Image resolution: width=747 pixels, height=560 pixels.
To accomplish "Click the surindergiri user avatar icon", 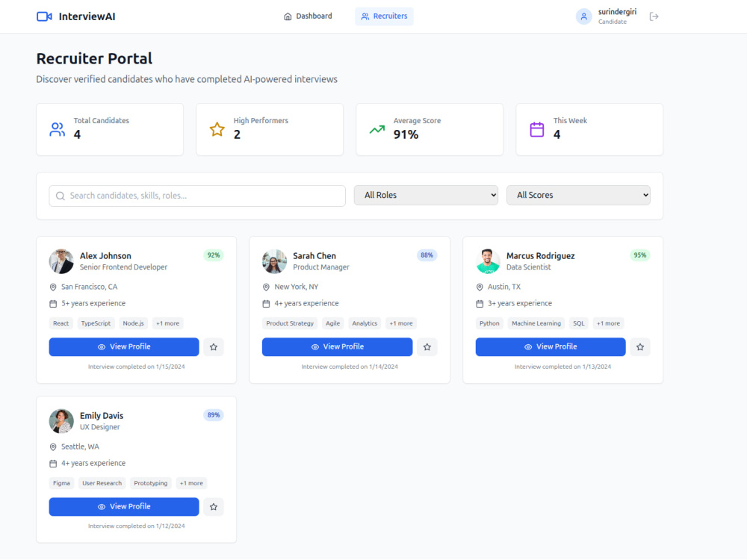I will tap(583, 16).
